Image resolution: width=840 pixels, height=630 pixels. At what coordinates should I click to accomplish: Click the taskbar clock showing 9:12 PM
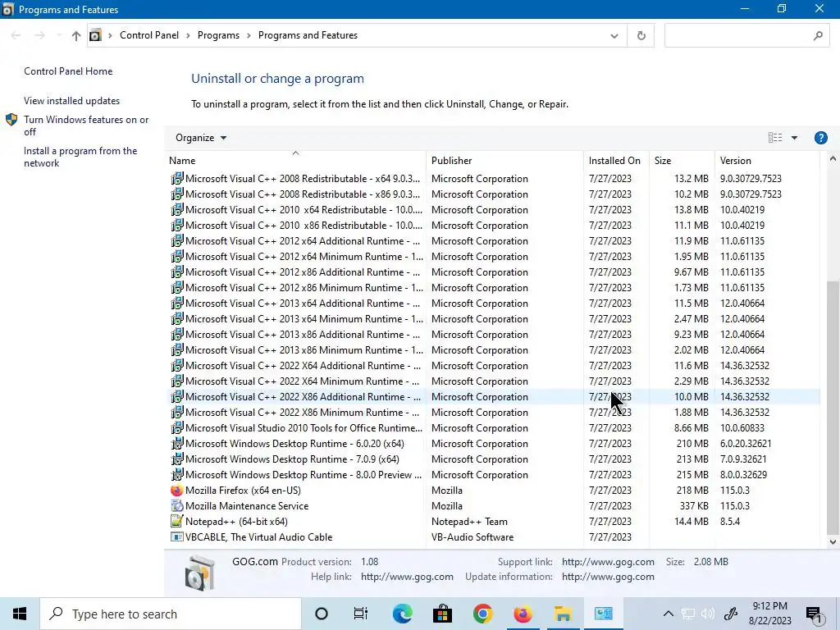769,614
